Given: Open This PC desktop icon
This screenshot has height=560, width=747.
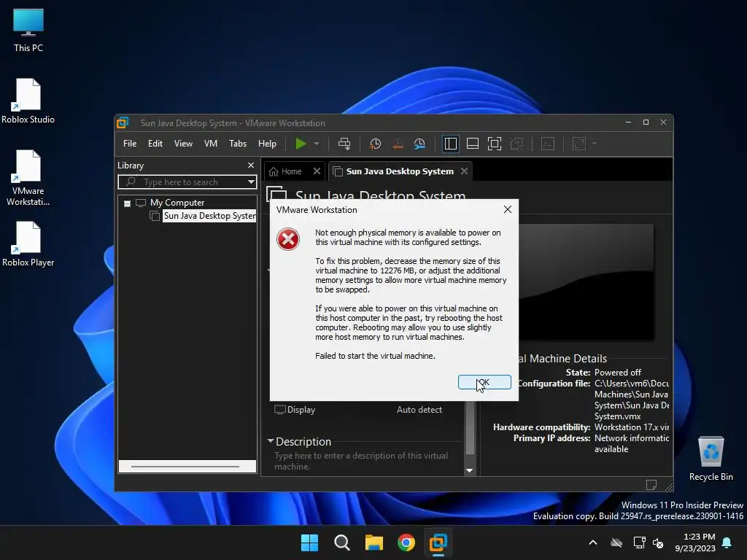Looking at the screenshot, I should (28, 30).
